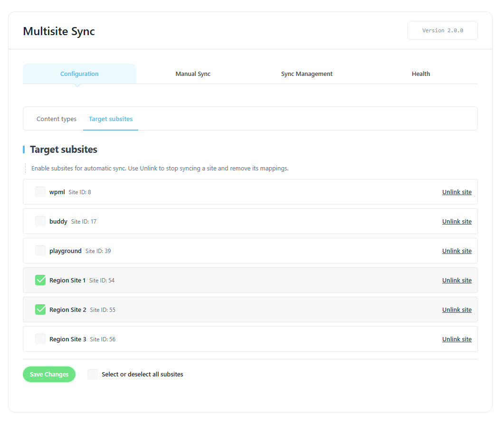Switch to Content types sub-tab

(x=57, y=119)
